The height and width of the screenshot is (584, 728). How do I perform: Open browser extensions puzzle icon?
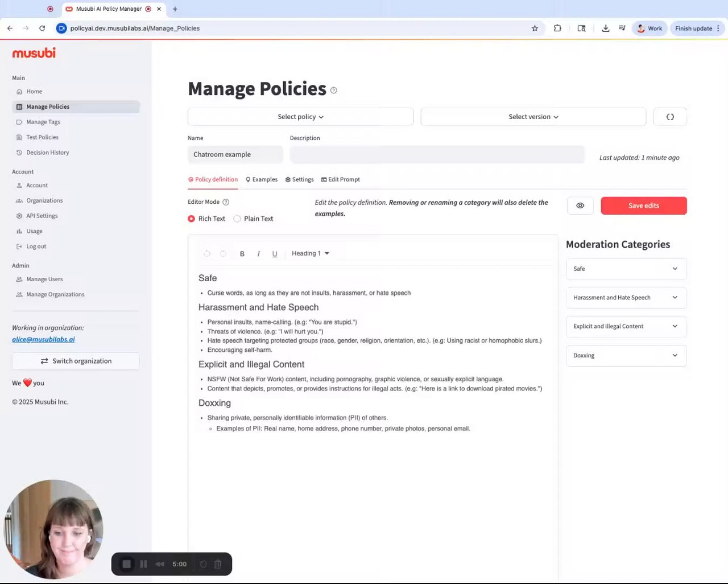(x=557, y=28)
